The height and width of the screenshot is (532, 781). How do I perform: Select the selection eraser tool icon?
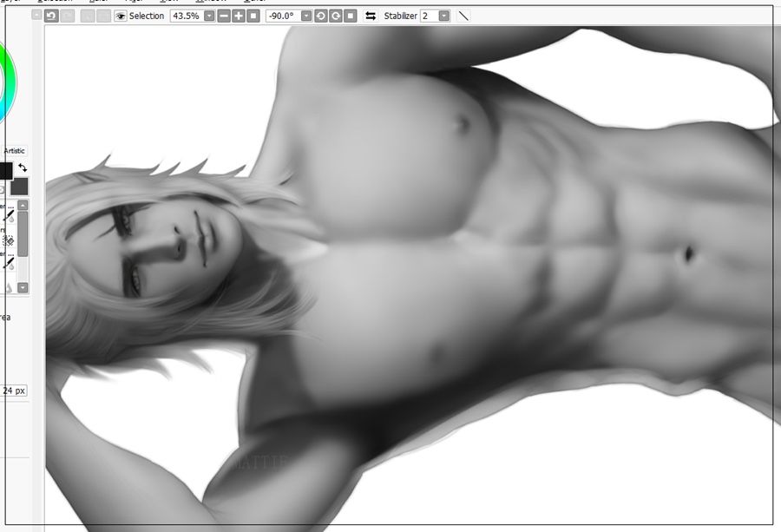click(9, 241)
